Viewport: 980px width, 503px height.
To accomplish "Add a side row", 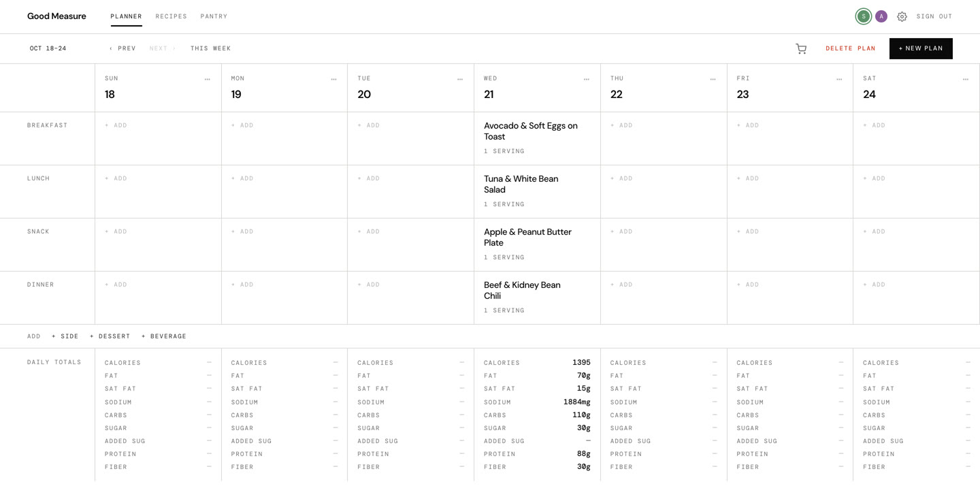I will point(65,336).
